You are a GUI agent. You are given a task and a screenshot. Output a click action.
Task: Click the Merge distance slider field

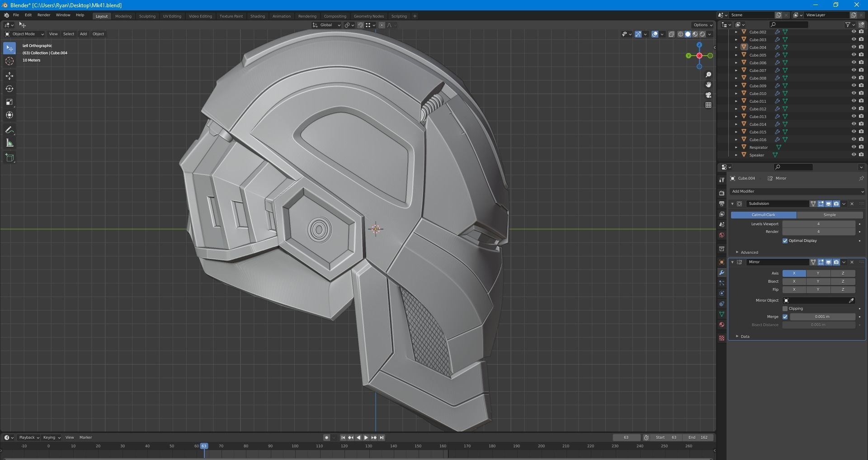pyautogui.click(x=822, y=317)
